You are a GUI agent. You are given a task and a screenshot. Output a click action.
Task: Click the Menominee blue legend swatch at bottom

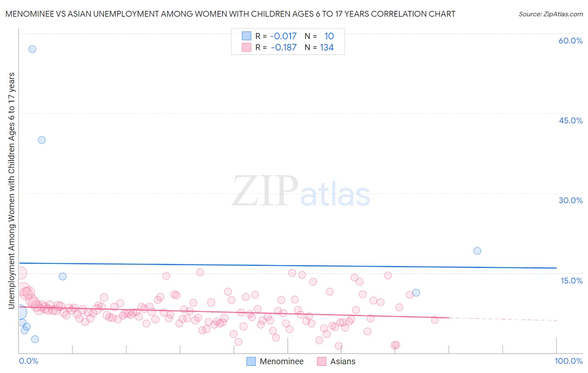[251, 362]
